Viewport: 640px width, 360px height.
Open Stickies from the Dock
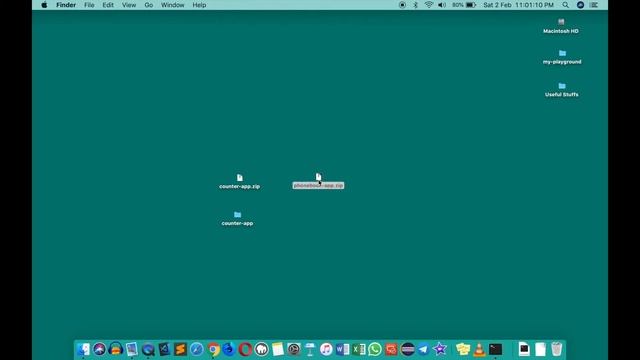[463, 349]
